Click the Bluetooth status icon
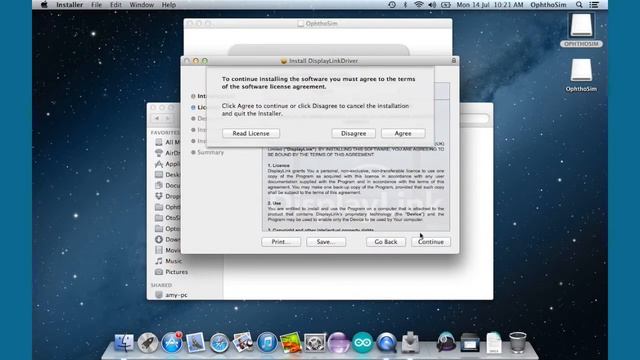Image resolution: width=640 pixels, height=360 pixels. pyautogui.click(x=405, y=5)
